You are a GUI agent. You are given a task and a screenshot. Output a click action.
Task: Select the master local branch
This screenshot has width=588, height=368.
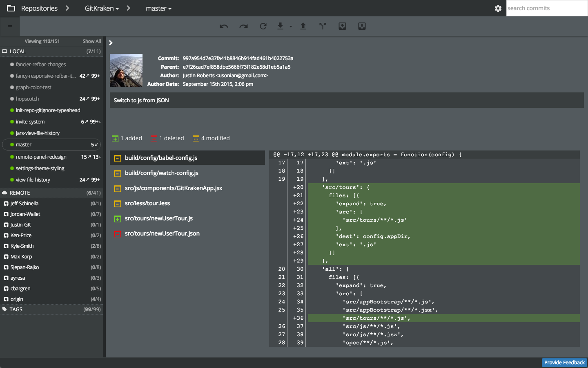[x=51, y=145]
